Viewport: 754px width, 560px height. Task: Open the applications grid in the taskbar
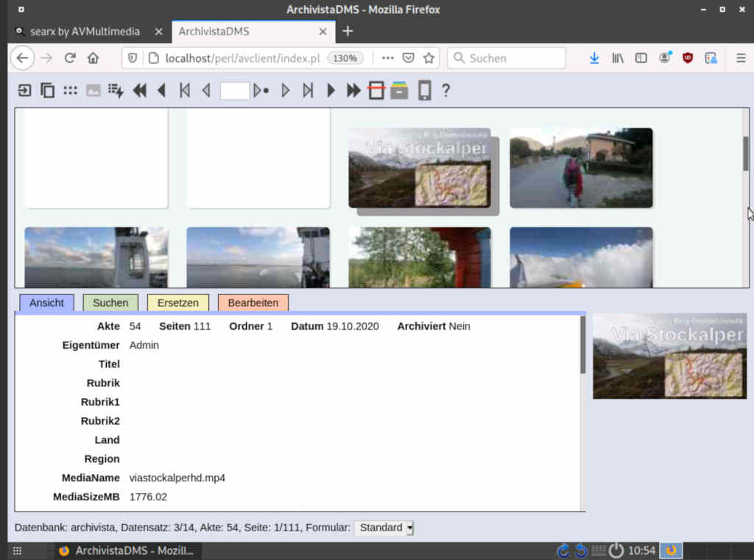[18, 551]
